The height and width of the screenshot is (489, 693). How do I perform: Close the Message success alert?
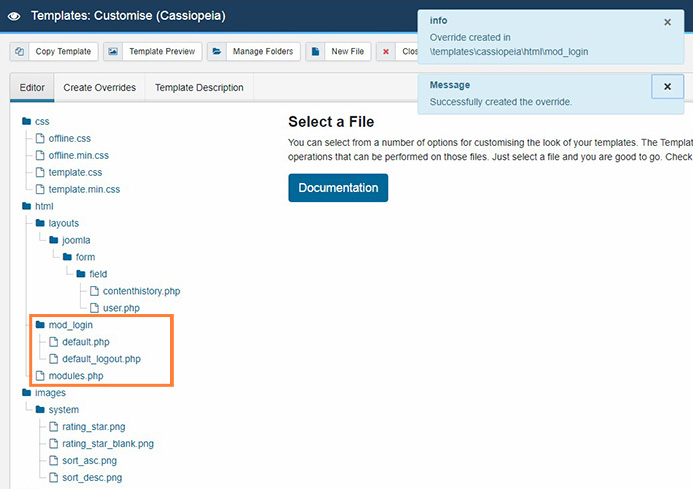pos(667,87)
